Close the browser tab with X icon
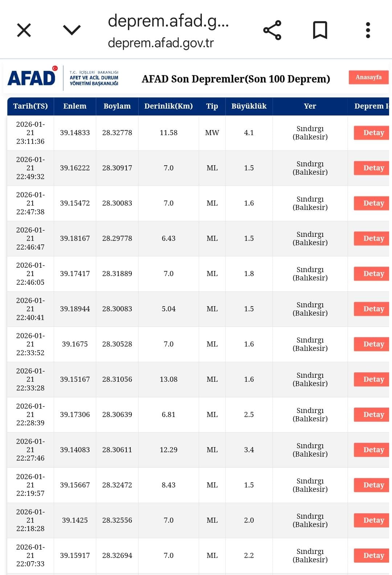 [x=24, y=30]
